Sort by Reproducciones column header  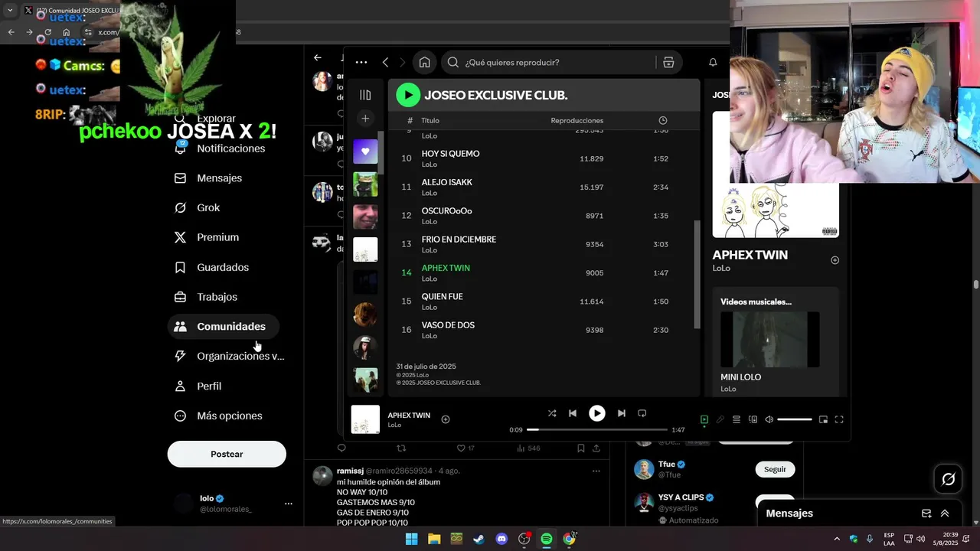click(x=577, y=121)
